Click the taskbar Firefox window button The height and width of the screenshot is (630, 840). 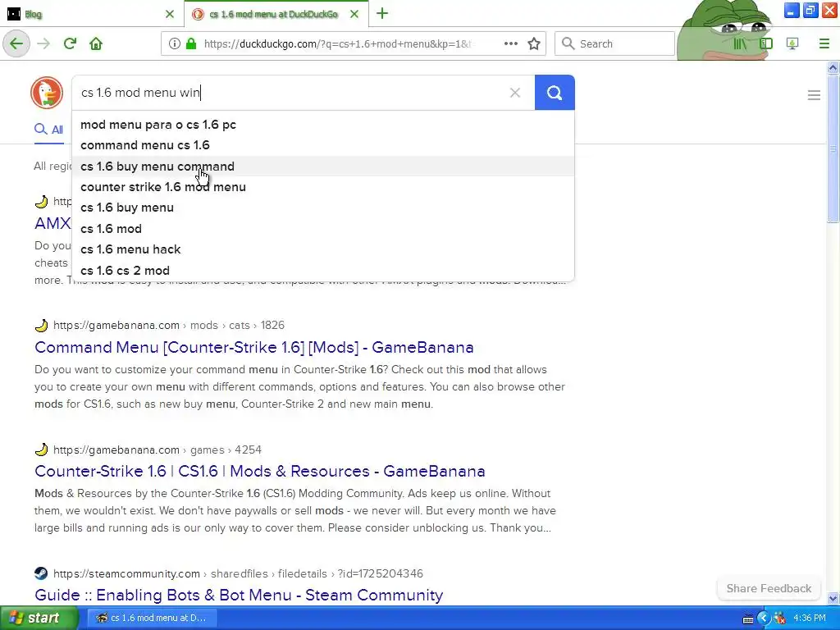tap(152, 618)
